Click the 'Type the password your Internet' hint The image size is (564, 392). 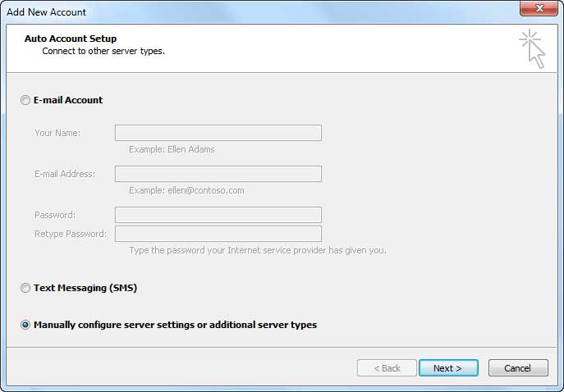click(x=258, y=250)
